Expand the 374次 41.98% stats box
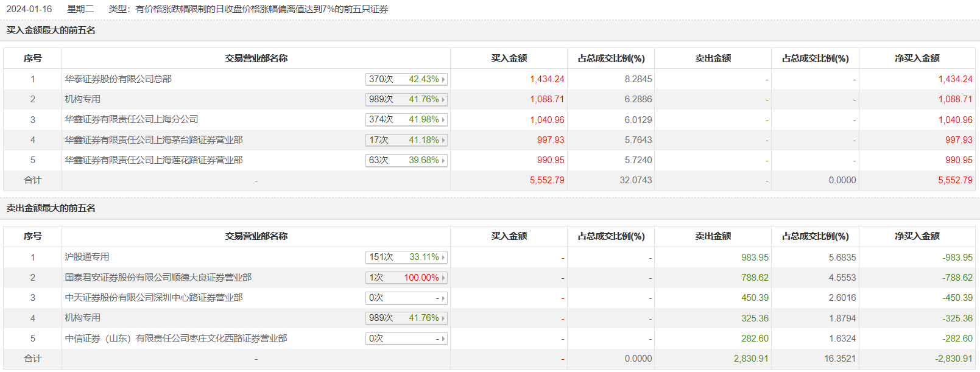Image resolution: width=980 pixels, height=372 pixels. (406, 119)
